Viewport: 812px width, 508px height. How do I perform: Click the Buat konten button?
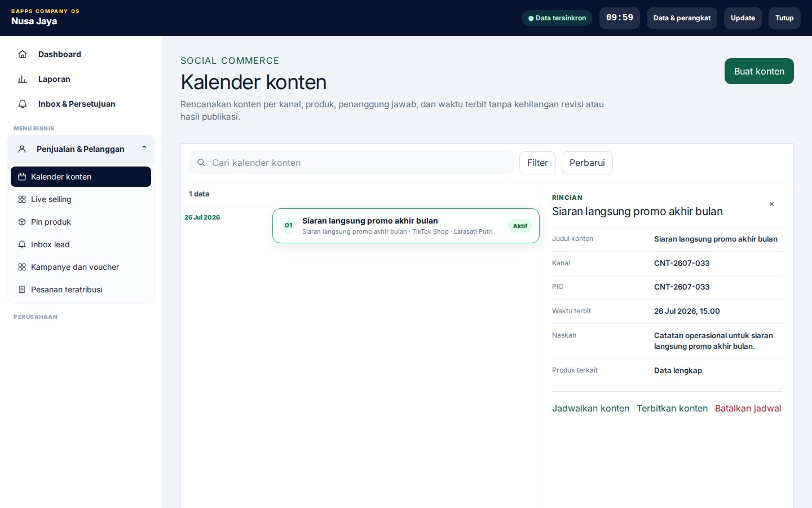coord(759,71)
